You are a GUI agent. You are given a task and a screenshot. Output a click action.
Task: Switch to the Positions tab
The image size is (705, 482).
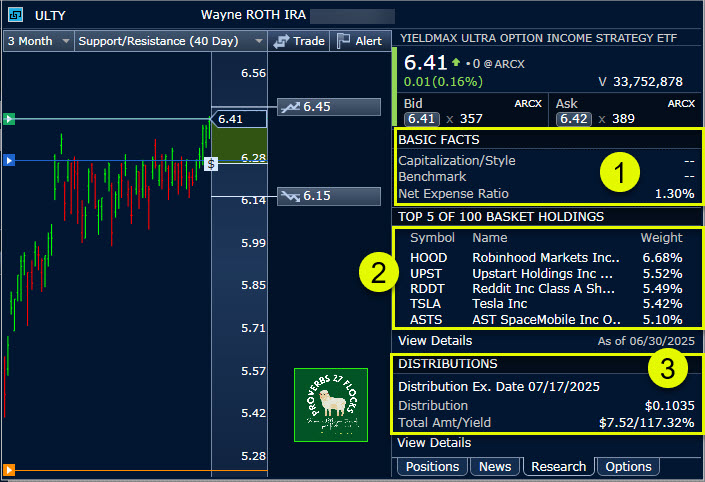coord(433,466)
